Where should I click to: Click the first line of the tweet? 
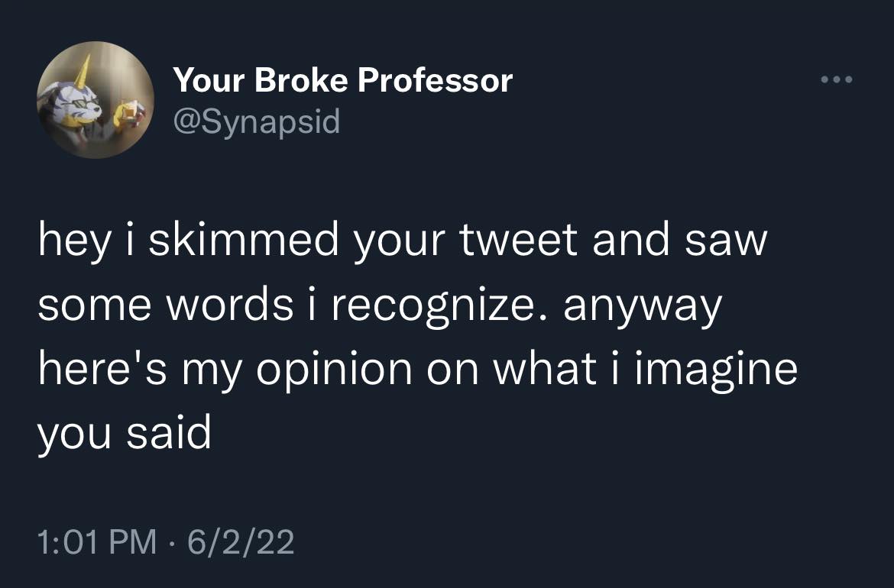click(405, 240)
